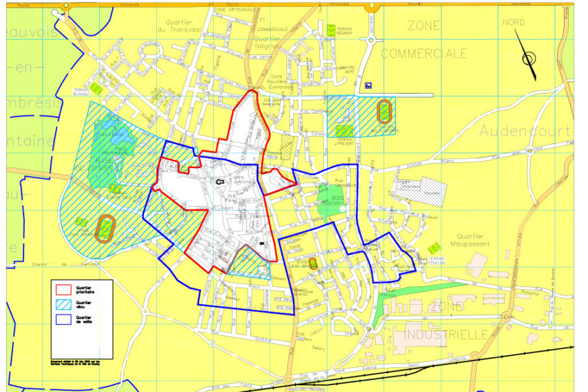Click the green Terrain J.Prévert sports field icon
Screen dimensions: 588x392
pos(343,131)
